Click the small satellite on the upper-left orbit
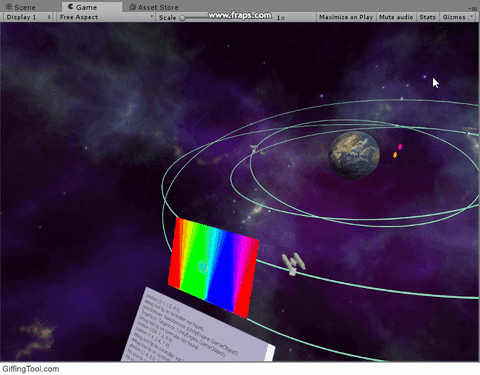480x375 pixels. (254, 148)
